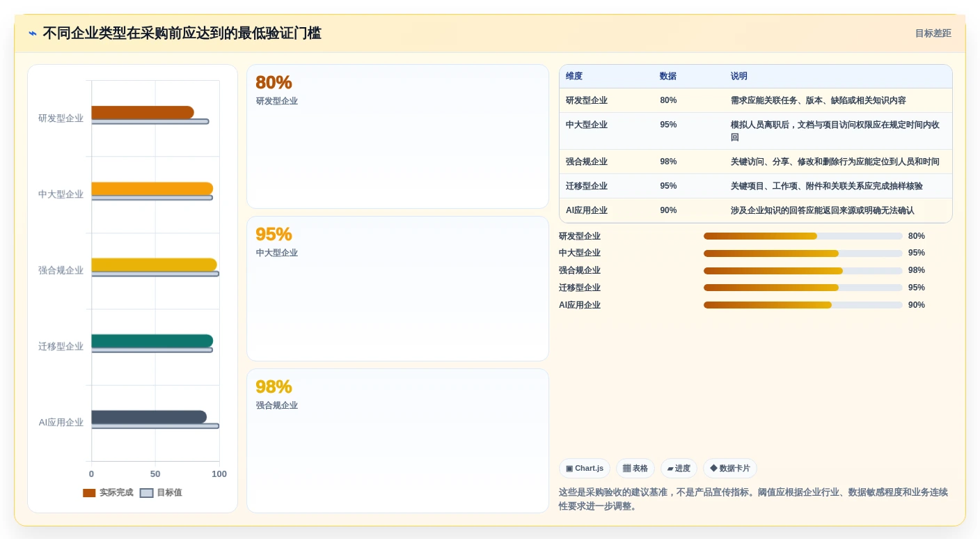This screenshot has width=980, height=539.
Task: Click the yellow 强合规企业 actual bar in chart
Action: (x=154, y=265)
